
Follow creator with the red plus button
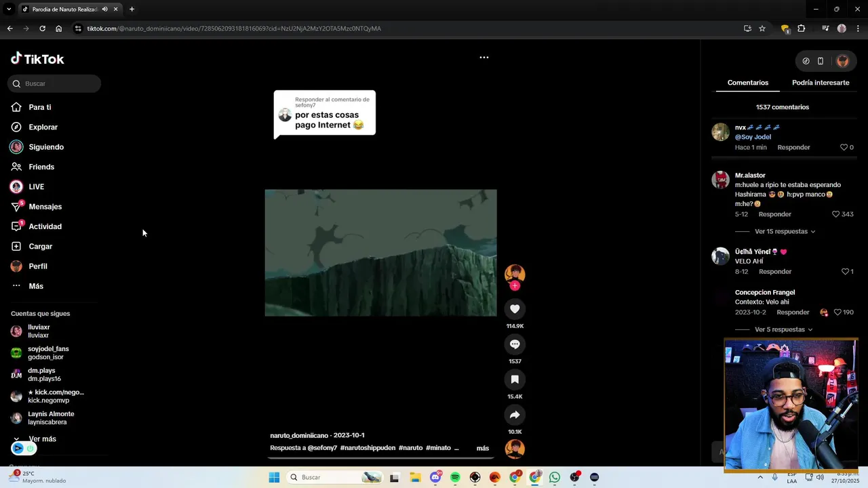coord(515,286)
